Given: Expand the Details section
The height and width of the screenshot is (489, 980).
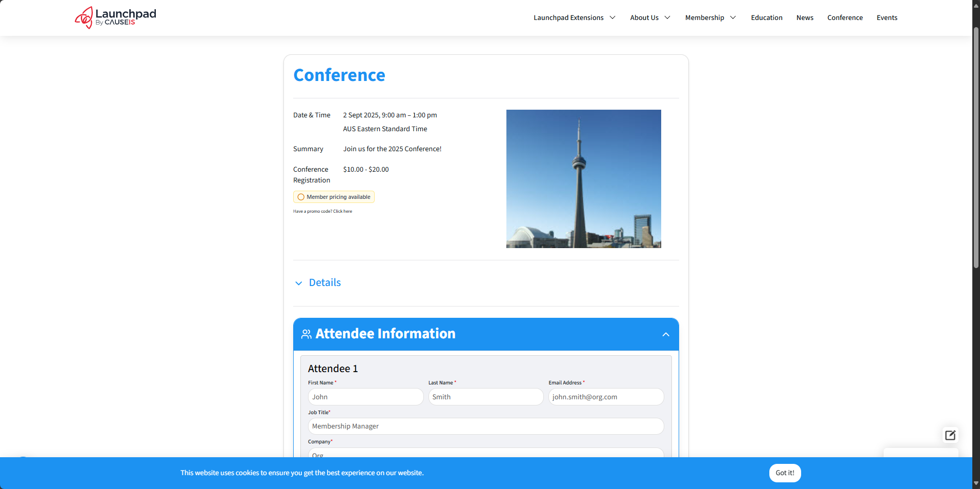Looking at the screenshot, I should [318, 283].
